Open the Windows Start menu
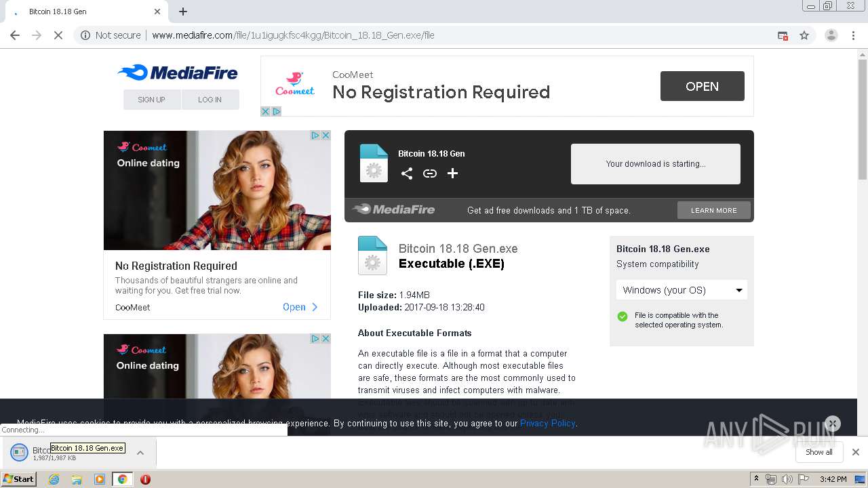Image resolution: width=868 pixels, height=488 pixels. (x=19, y=479)
